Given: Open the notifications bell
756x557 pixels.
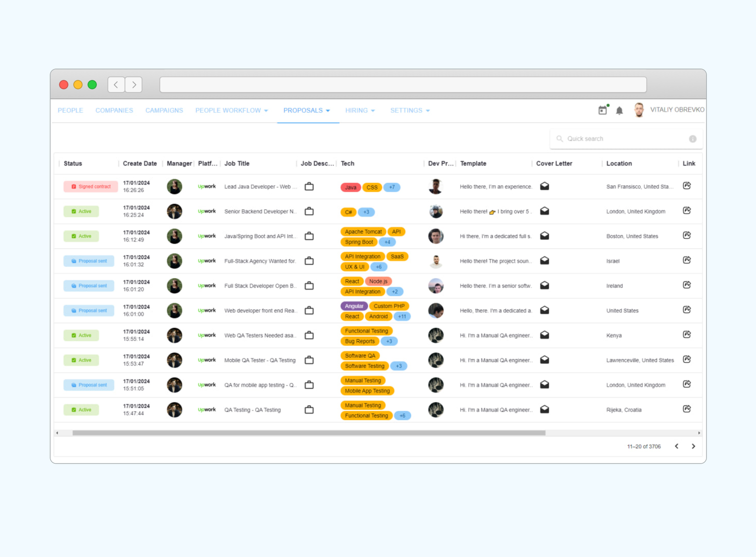Looking at the screenshot, I should pos(619,111).
